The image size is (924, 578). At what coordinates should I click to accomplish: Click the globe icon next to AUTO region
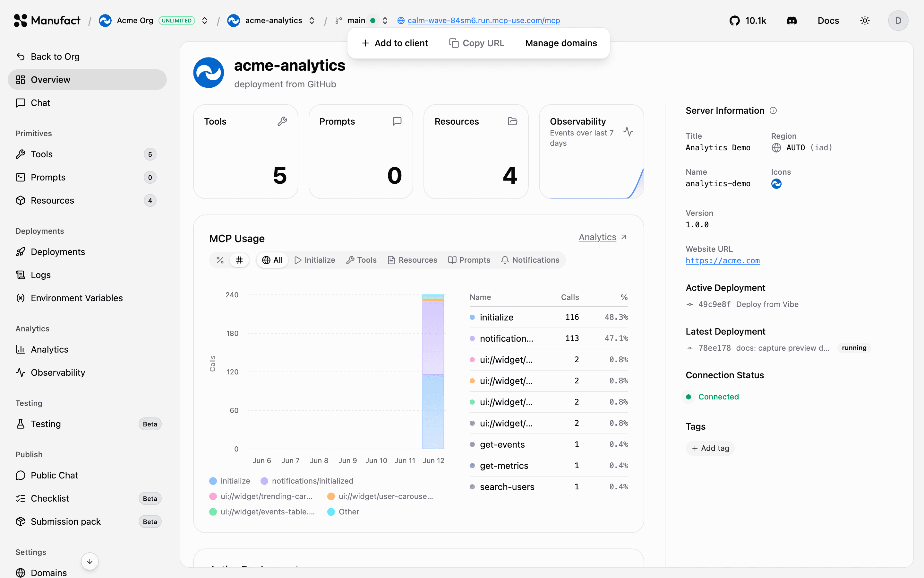(x=776, y=148)
